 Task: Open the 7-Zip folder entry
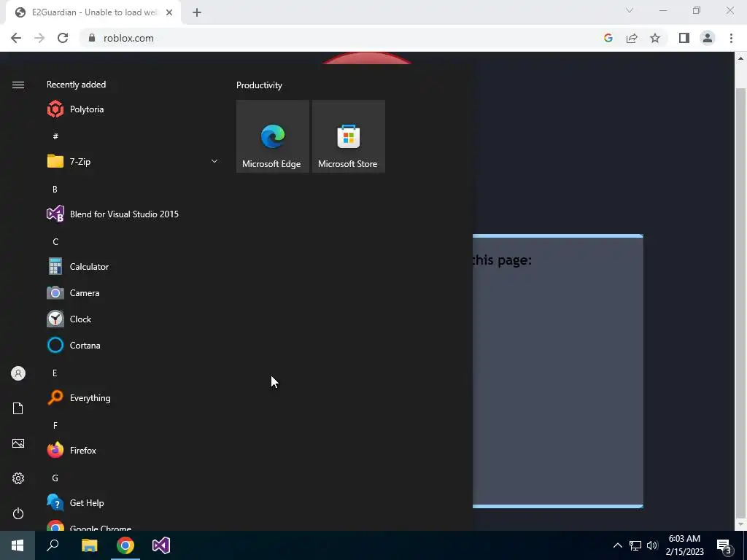coord(133,161)
